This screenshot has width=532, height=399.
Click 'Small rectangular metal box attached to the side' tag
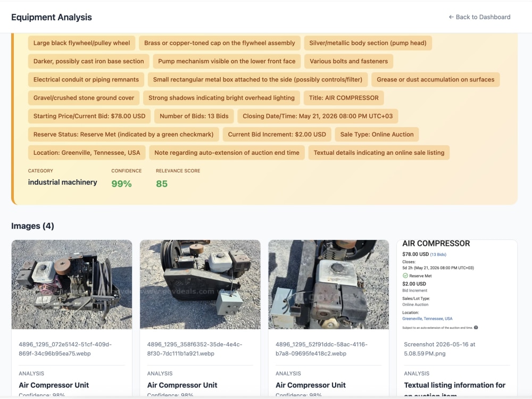coord(257,80)
